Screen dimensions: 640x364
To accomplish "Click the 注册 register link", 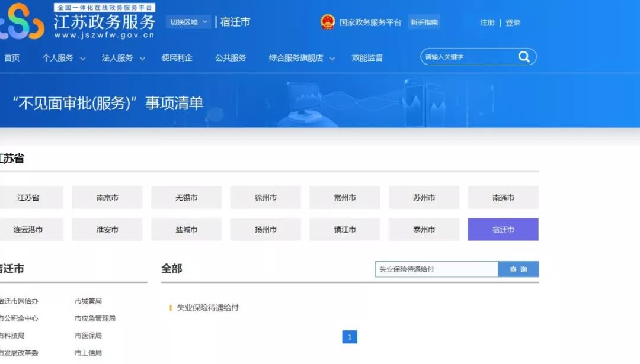I will click(487, 22).
